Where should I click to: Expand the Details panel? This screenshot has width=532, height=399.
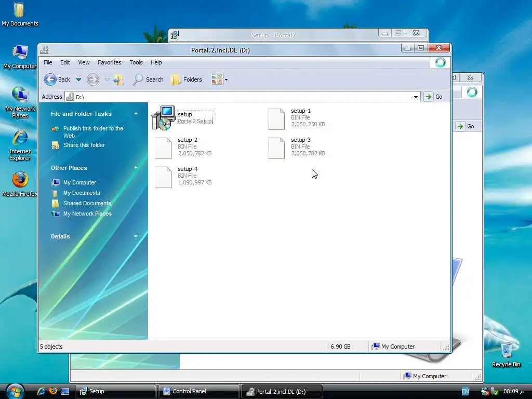[x=136, y=236]
